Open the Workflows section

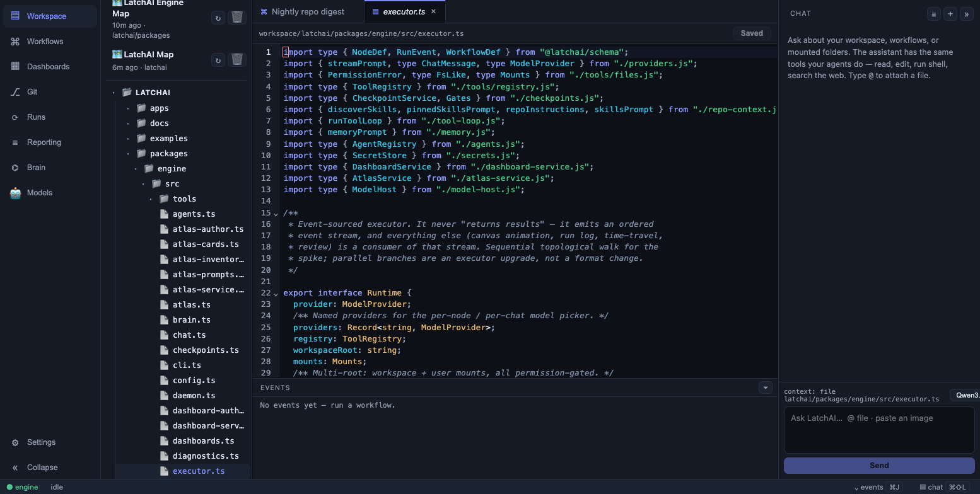pyautogui.click(x=50, y=41)
